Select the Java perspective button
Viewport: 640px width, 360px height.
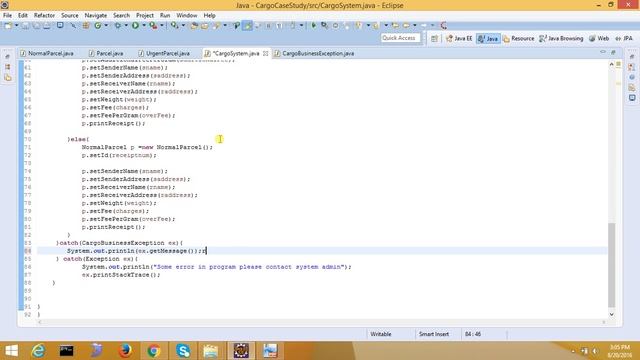[488, 38]
